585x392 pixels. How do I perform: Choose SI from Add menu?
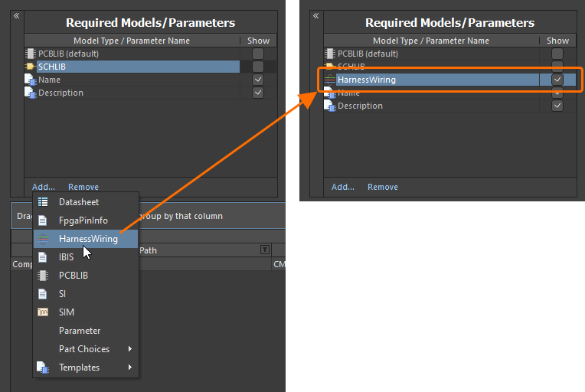pos(86,294)
